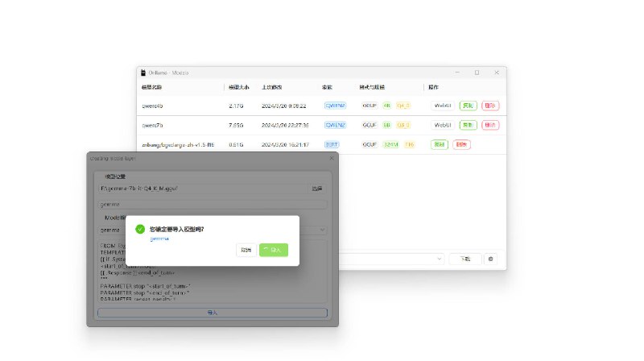
Task: Click the model size column header
Action: [x=241, y=87]
